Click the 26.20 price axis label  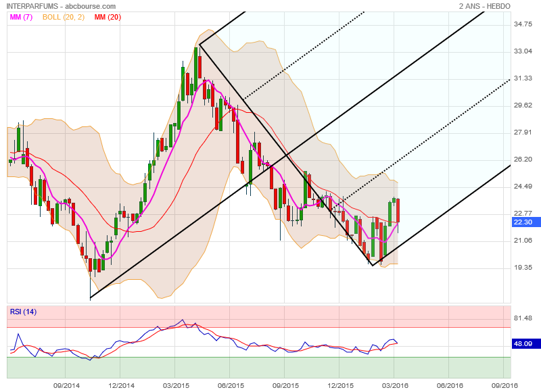coord(523,160)
